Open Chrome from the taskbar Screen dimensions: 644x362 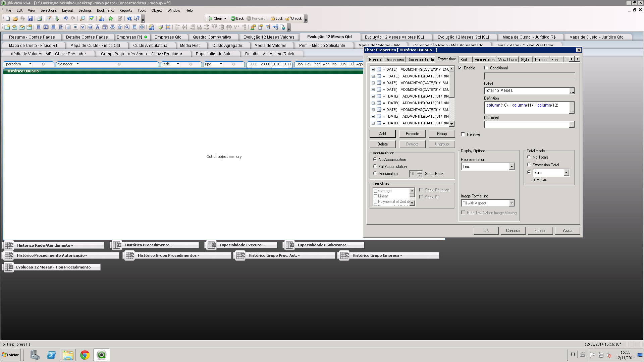(85, 355)
